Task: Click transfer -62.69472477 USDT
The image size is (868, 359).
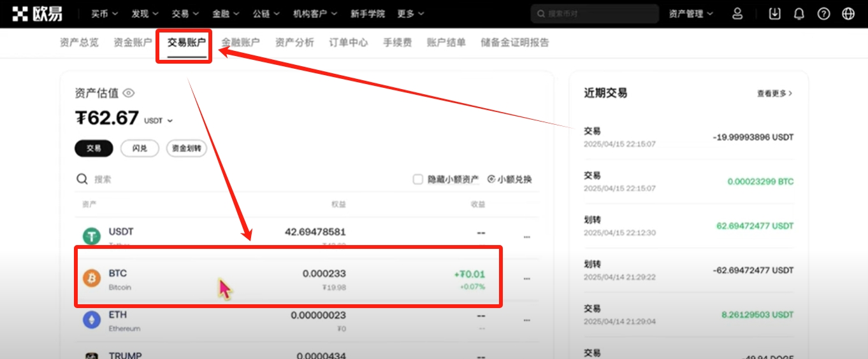Action: click(x=753, y=271)
